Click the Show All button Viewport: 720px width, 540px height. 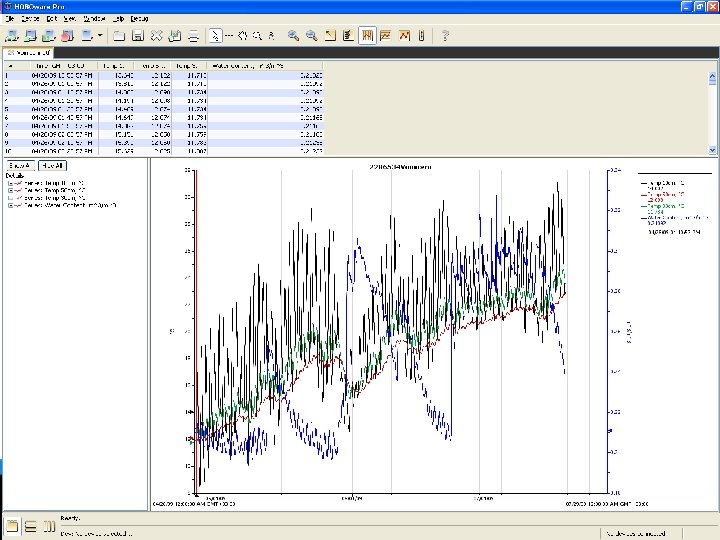20,165
